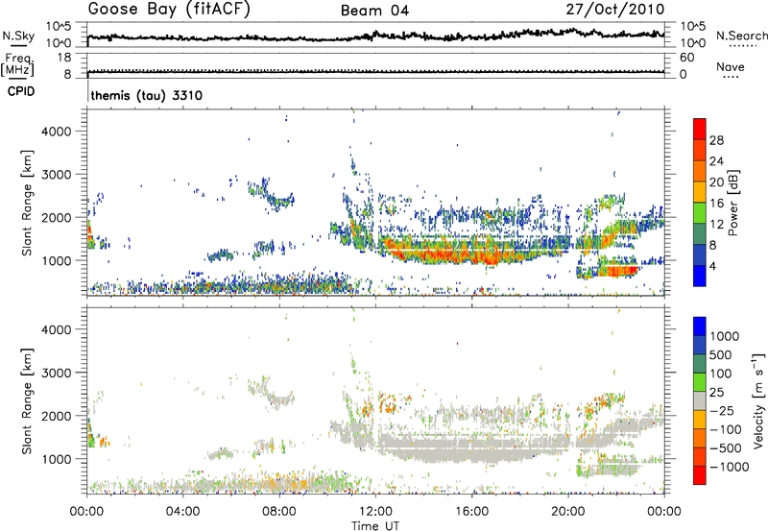
Task: Click power colorbar label '20'
Action: (x=716, y=182)
